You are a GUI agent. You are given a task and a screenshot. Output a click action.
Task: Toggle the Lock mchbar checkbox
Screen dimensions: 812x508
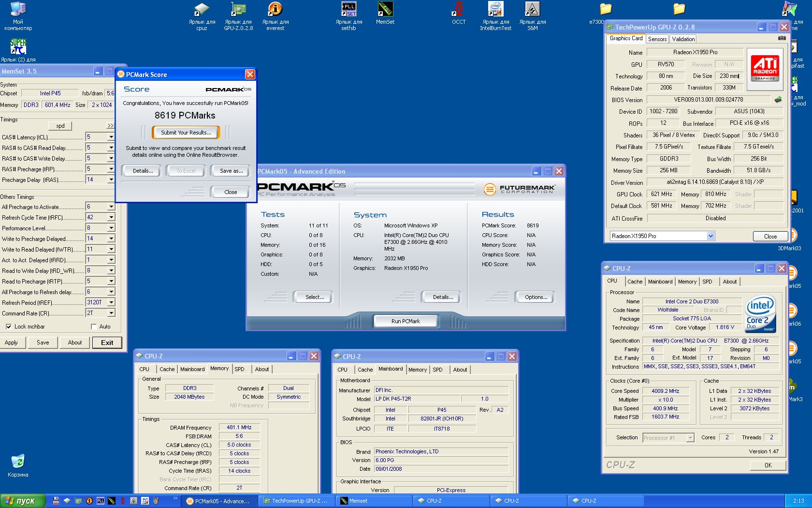pyautogui.click(x=9, y=327)
